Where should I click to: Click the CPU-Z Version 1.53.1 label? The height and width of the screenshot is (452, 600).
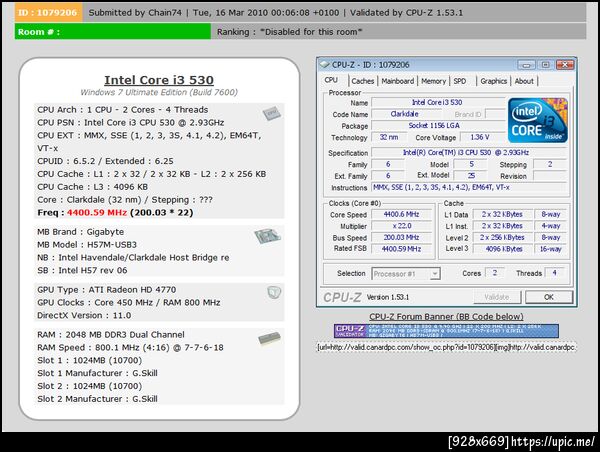pos(388,297)
